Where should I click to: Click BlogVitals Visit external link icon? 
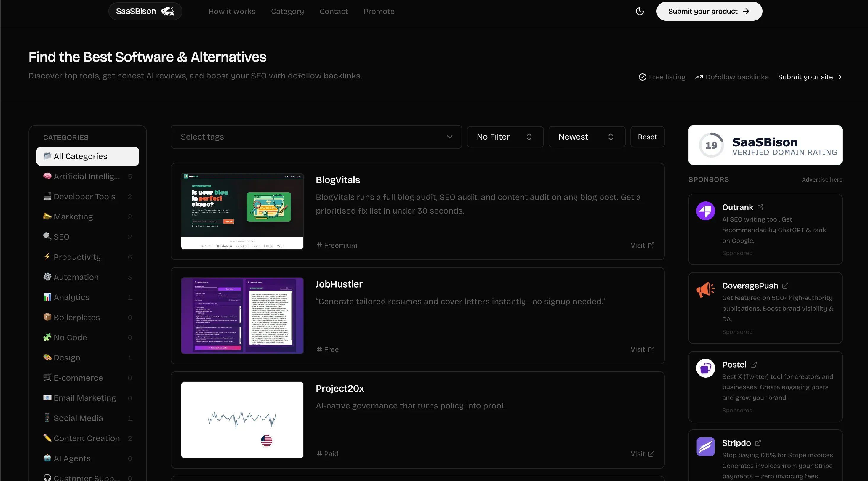tap(651, 245)
